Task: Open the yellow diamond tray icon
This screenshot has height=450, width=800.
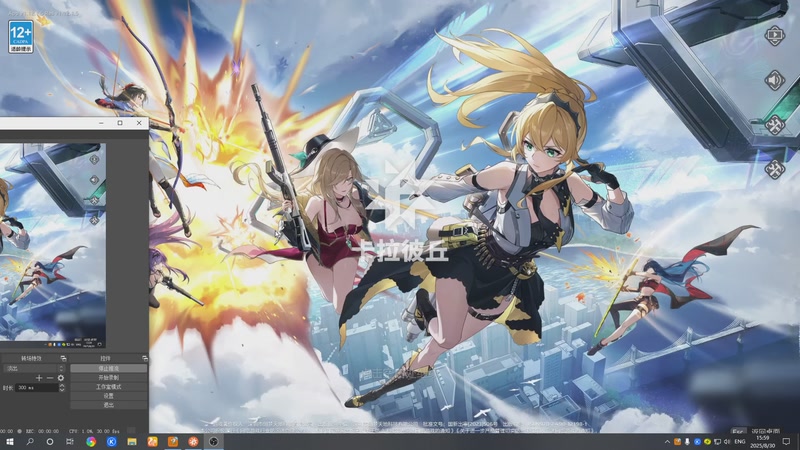Action: pyautogui.click(x=707, y=442)
